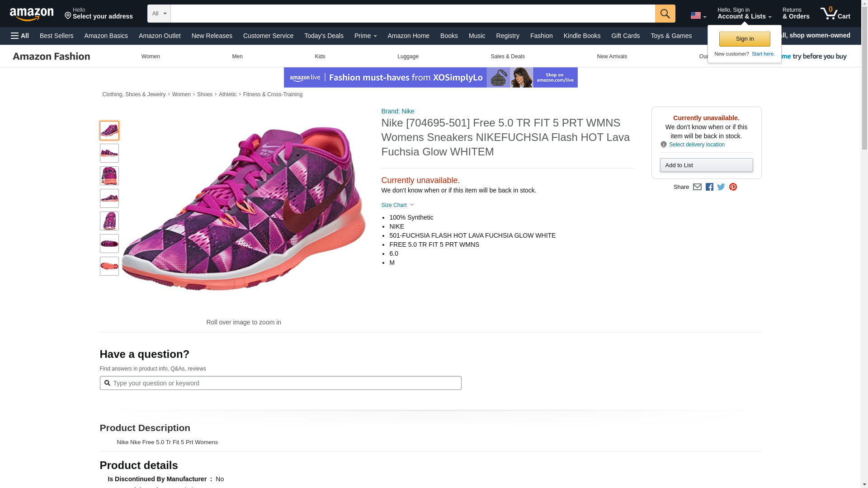Screen dimensions: 868x488
Task: Click the search magnifier button
Action: (x=665, y=14)
